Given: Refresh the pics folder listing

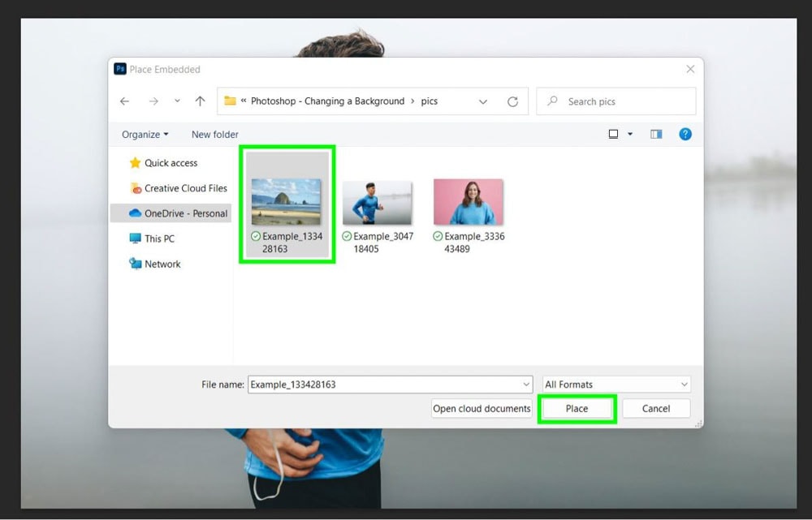Looking at the screenshot, I should click(512, 101).
